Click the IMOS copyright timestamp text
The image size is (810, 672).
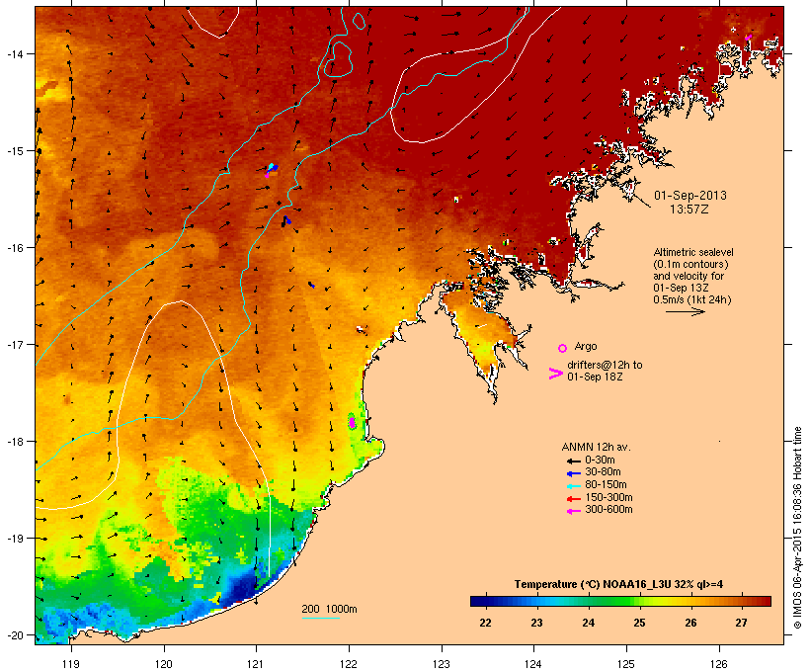(x=797, y=528)
